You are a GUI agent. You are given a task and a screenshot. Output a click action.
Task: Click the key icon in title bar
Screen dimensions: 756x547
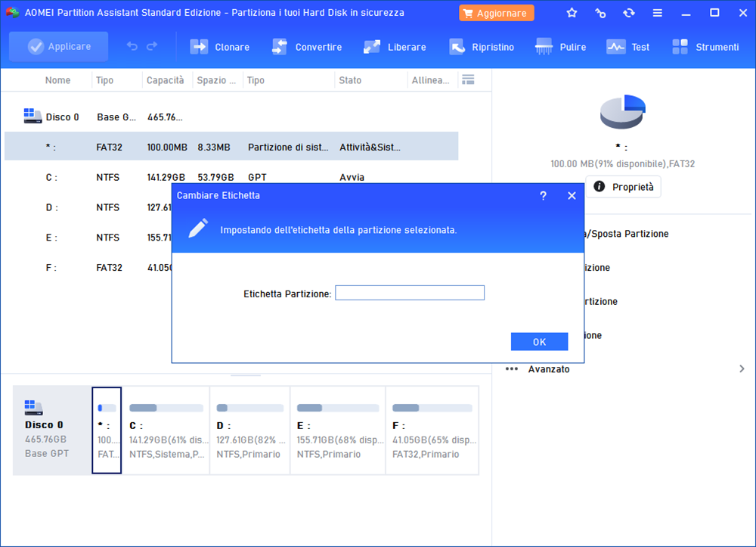tap(600, 13)
